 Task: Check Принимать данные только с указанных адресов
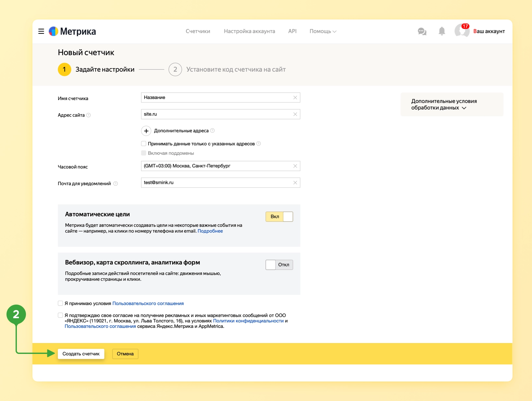pyautogui.click(x=144, y=144)
